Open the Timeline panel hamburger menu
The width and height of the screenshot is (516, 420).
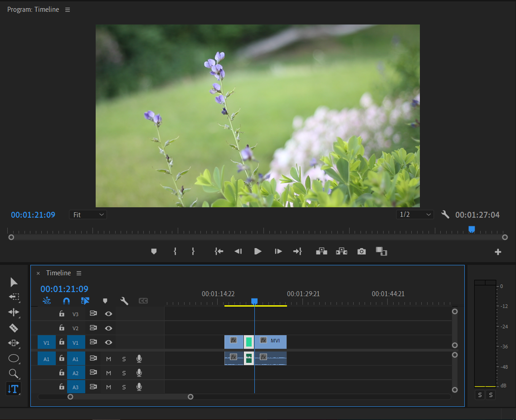click(79, 273)
